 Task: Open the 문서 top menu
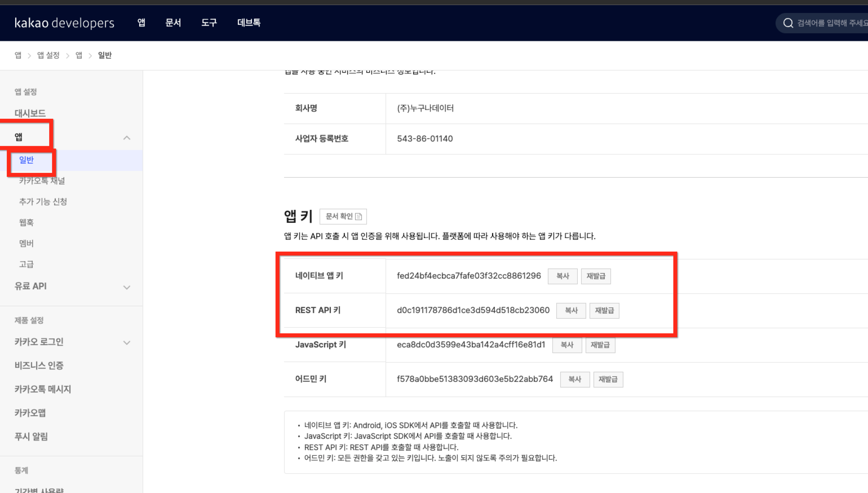pyautogui.click(x=173, y=23)
